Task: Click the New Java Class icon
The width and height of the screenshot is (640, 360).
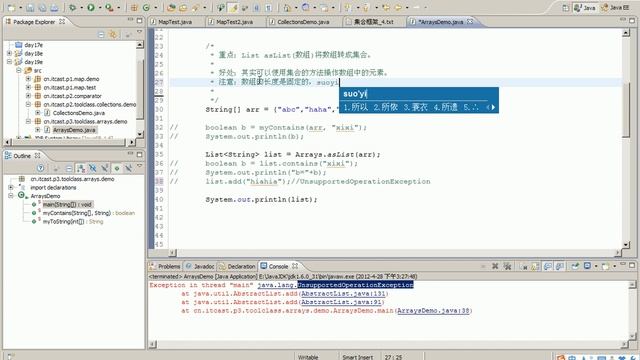Action: (x=146, y=7)
